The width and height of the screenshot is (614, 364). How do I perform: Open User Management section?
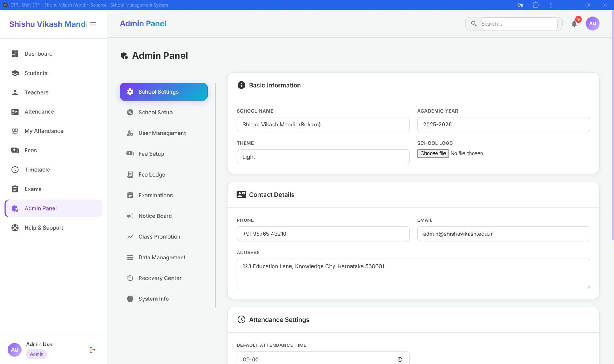(x=164, y=133)
